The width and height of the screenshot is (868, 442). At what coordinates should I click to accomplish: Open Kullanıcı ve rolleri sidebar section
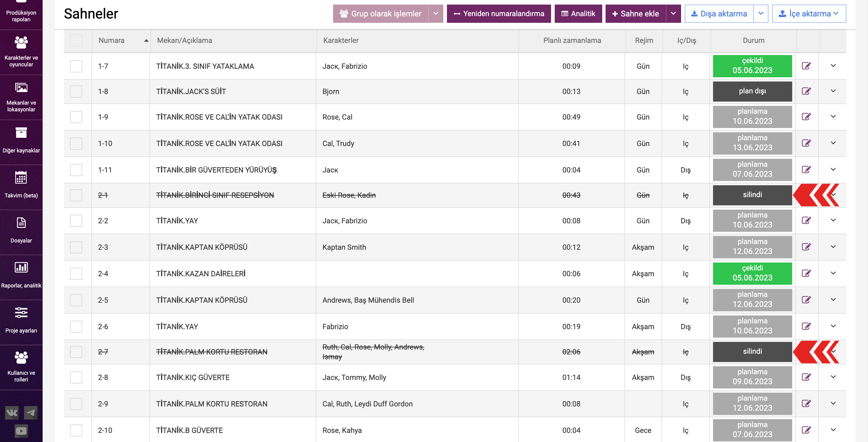click(x=21, y=367)
